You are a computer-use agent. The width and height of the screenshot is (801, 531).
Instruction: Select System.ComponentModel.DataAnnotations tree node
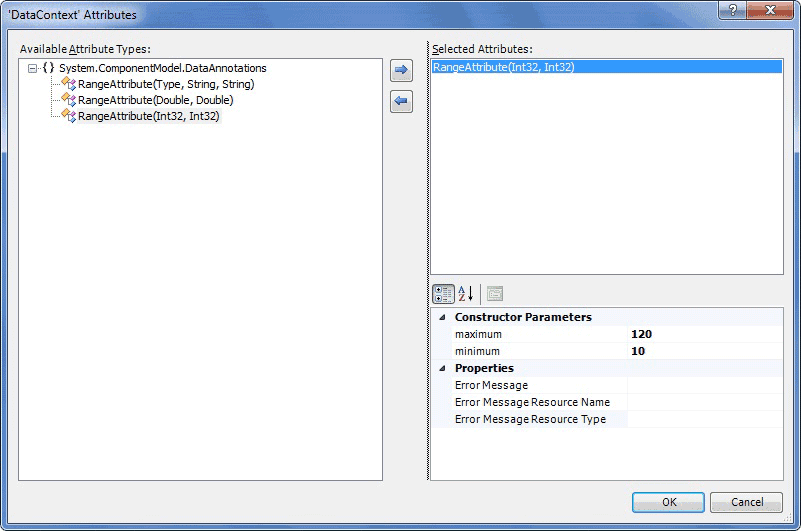click(162, 68)
